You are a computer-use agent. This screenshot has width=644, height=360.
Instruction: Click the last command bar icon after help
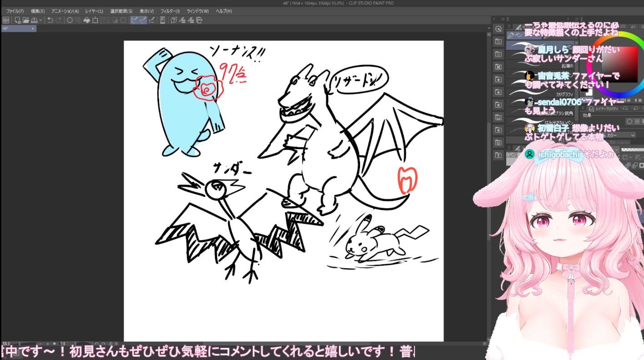(199, 20)
